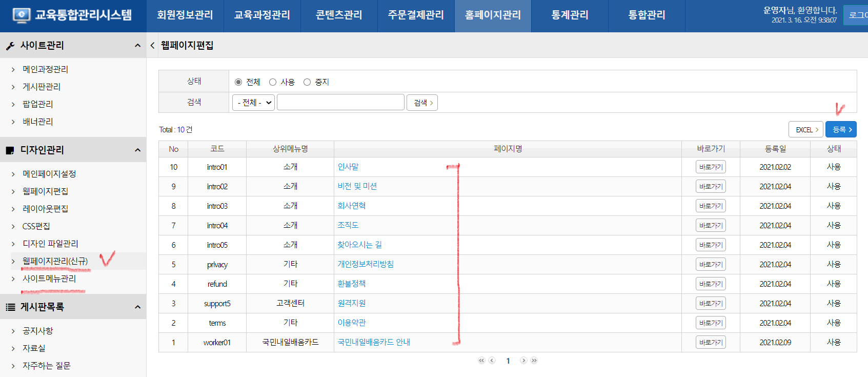This screenshot has width=868, height=377.
Task: Select the 중지 status radio button
Action: [x=307, y=82]
